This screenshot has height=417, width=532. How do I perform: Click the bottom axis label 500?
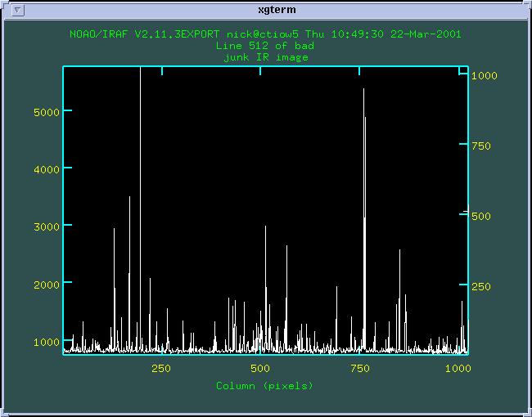pyautogui.click(x=260, y=369)
